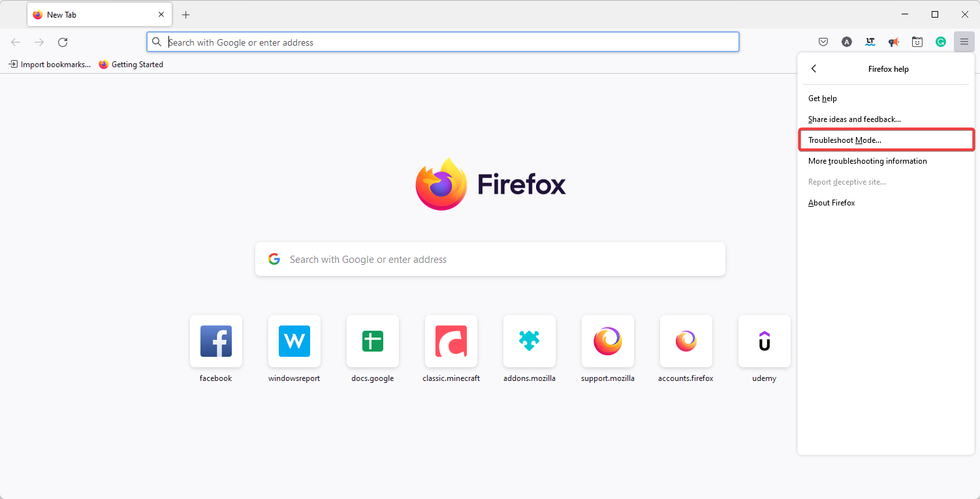Open the windowsreport shortcut tile
980x499 pixels.
pos(294,341)
